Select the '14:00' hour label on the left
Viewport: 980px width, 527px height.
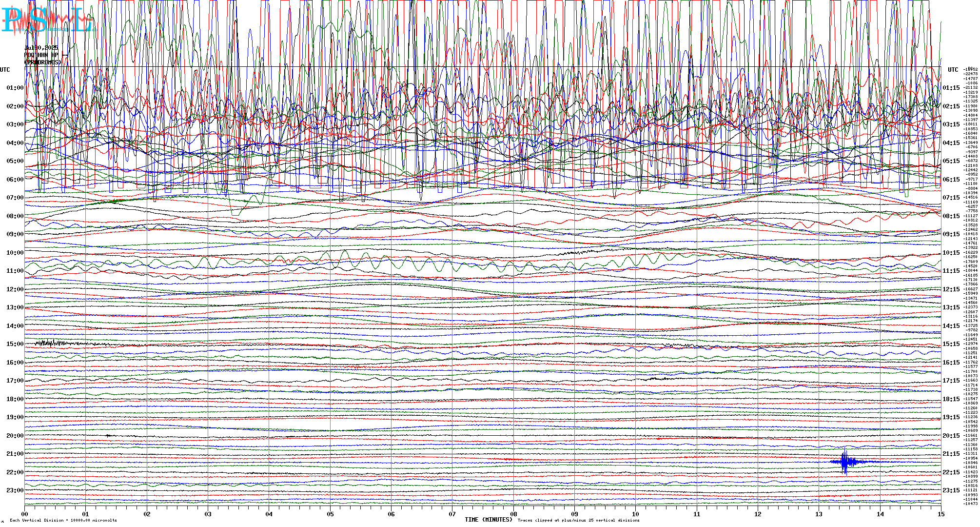point(15,326)
